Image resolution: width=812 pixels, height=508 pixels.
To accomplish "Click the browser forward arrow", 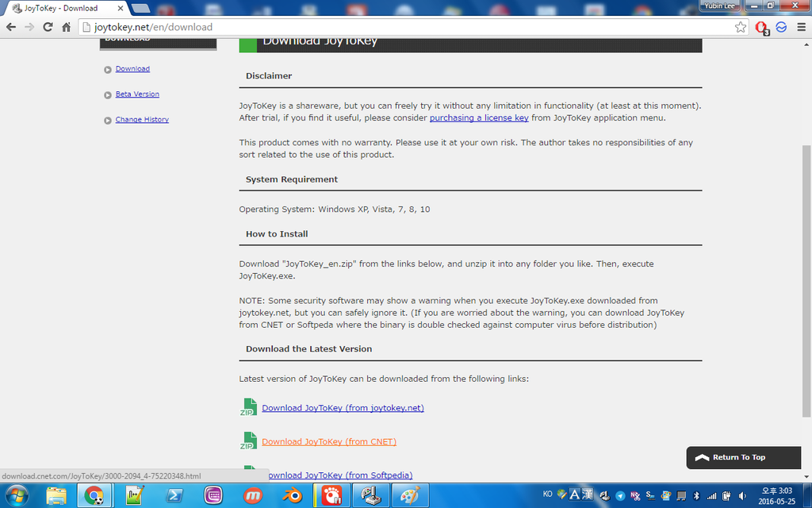I will pos(29,27).
